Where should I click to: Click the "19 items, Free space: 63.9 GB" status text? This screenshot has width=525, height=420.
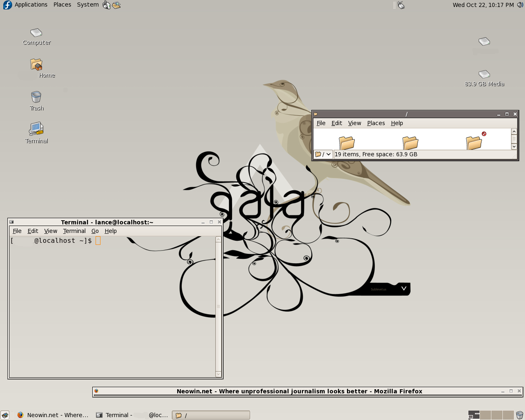pyautogui.click(x=376, y=154)
